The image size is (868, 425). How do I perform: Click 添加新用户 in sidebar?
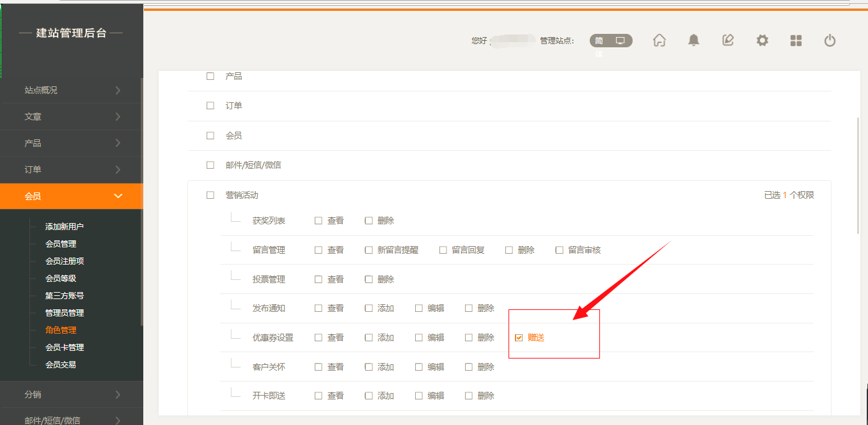65,226
